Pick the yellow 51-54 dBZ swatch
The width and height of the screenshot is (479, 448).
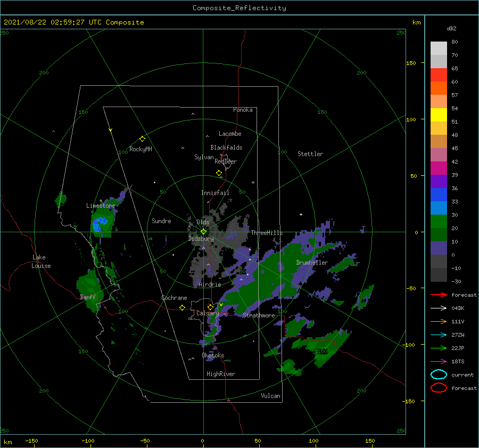tap(439, 115)
